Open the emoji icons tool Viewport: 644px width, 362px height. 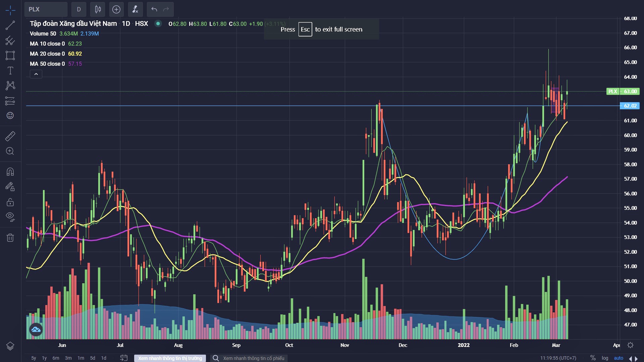pyautogui.click(x=10, y=115)
